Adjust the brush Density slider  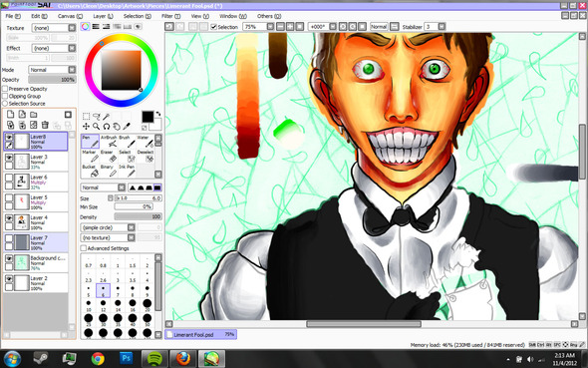coord(138,216)
